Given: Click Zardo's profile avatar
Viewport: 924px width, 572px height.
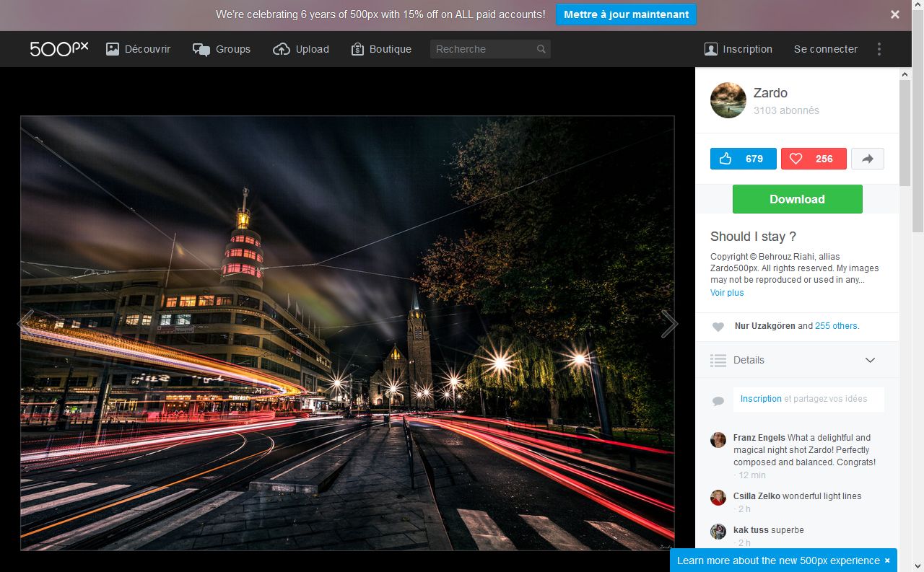Looking at the screenshot, I should tap(728, 100).
